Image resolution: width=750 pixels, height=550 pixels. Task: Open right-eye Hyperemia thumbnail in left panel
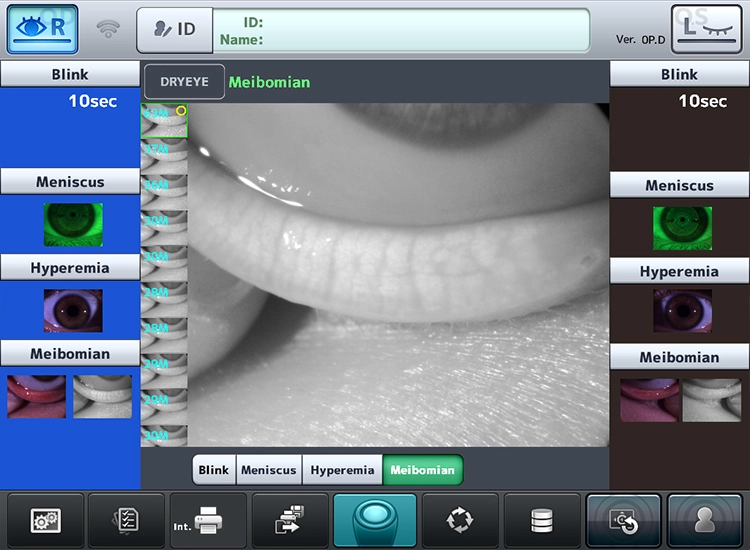coord(72,311)
